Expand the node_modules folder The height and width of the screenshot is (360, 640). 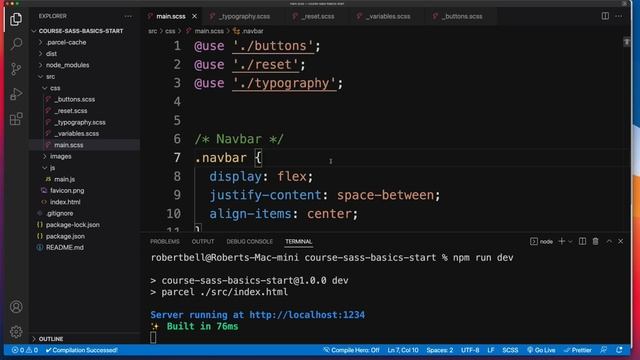(x=67, y=65)
